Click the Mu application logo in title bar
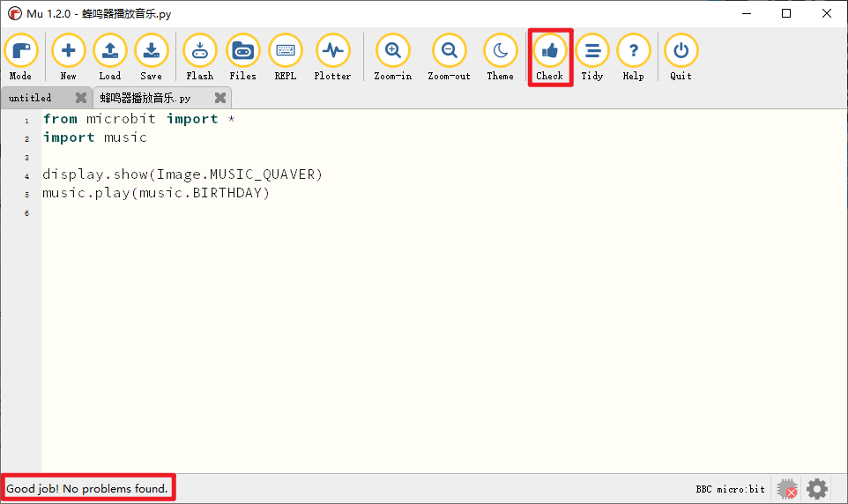 click(x=15, y=13)
